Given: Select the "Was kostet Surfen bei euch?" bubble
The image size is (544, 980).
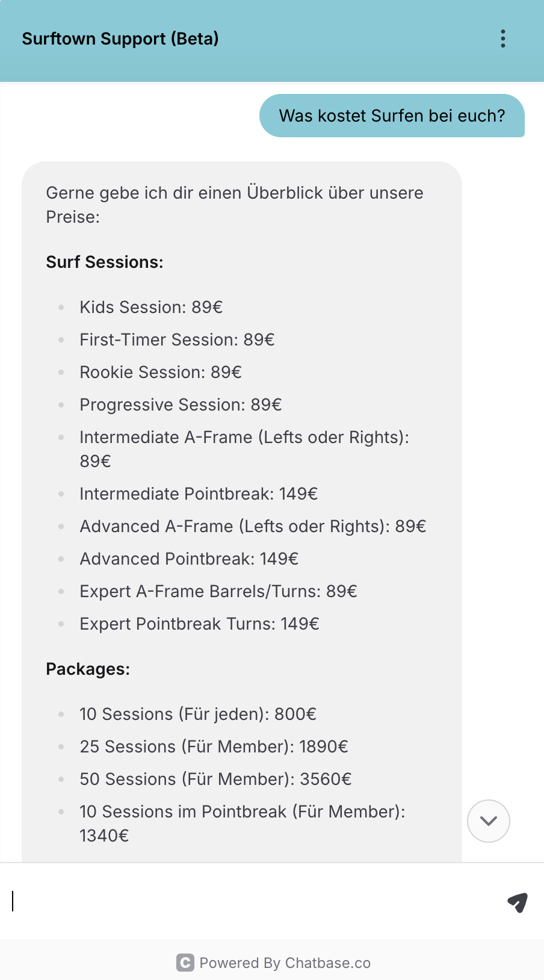Looking at the screenshot, I should (x=392, y=116).
